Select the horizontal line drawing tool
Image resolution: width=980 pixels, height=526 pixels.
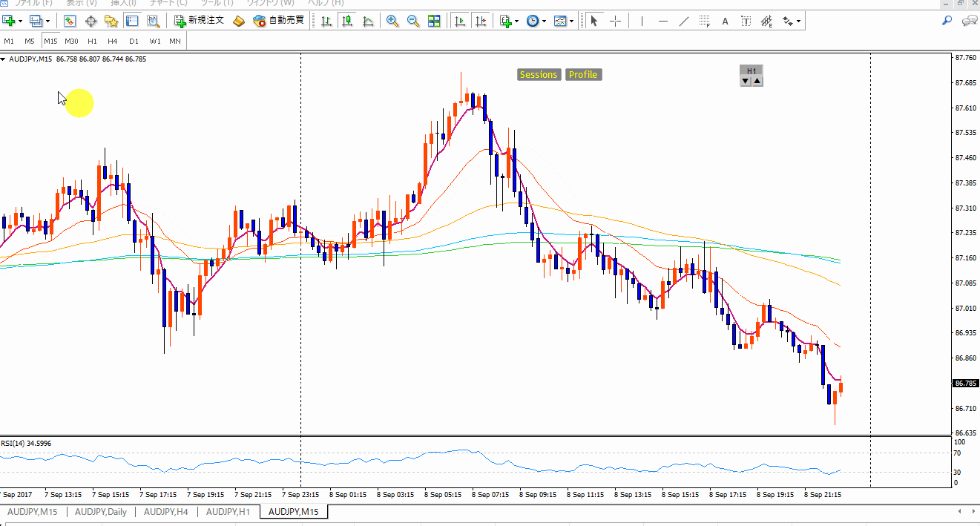pos(662,21)
